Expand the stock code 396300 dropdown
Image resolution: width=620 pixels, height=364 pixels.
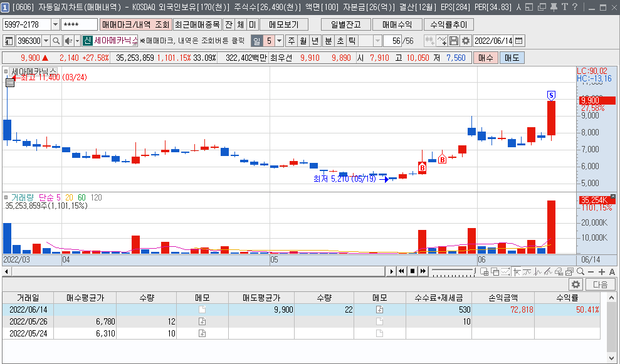click(46, 41)
